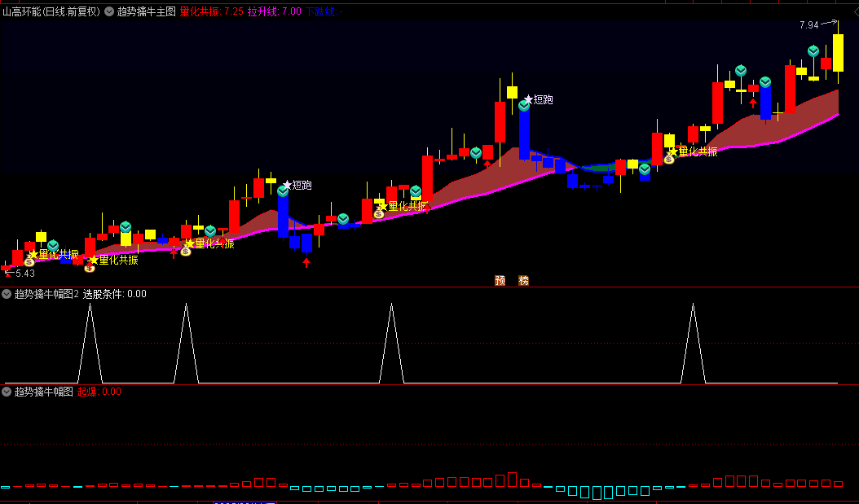Click the 量化共振: 7.25 readout
This screenshot has height=504, width=859.
click(x=211, y=11)
